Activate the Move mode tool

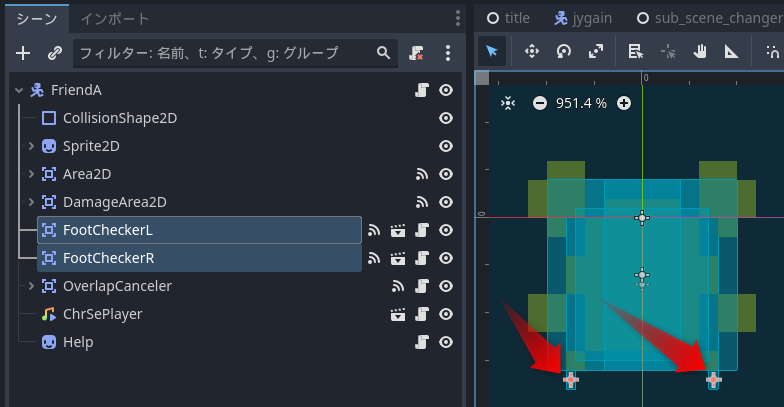532,51
